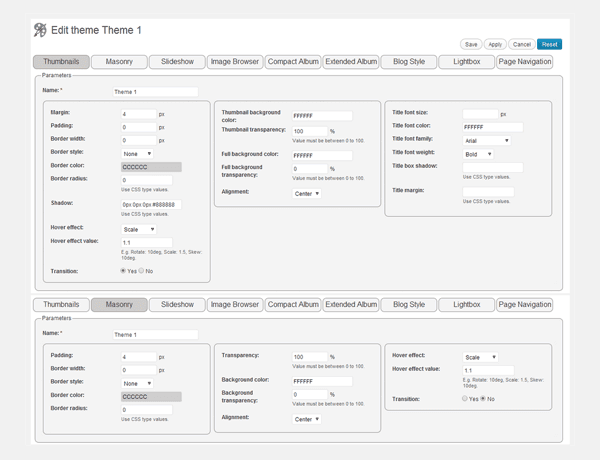
Task: Click Masonry Hover effect value input
Action: point(488,370)
